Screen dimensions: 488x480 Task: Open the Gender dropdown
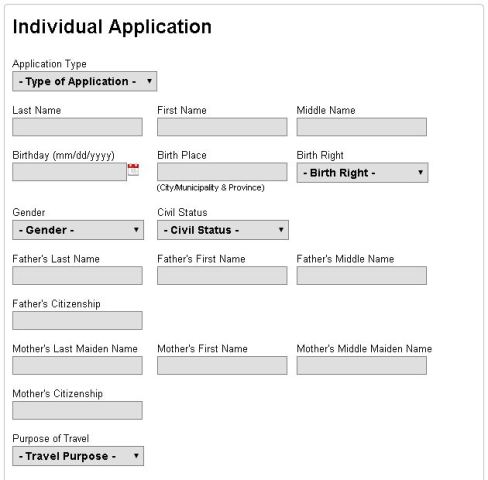(78, 230)
